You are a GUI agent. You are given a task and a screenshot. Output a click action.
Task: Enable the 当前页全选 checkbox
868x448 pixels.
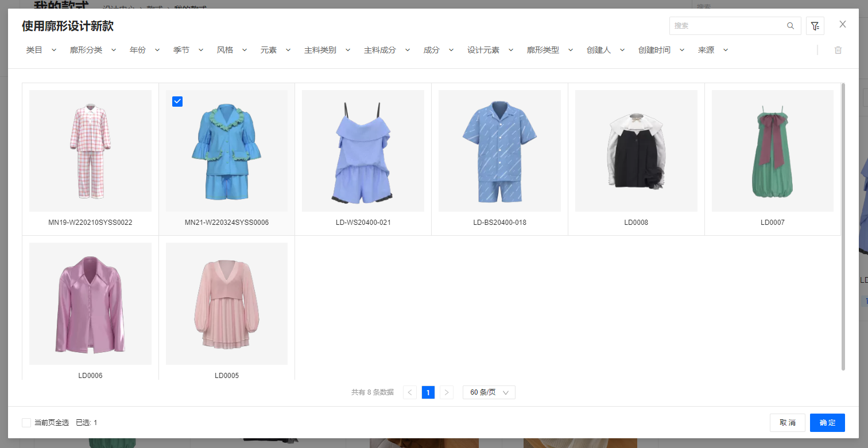tap(26, 423)
